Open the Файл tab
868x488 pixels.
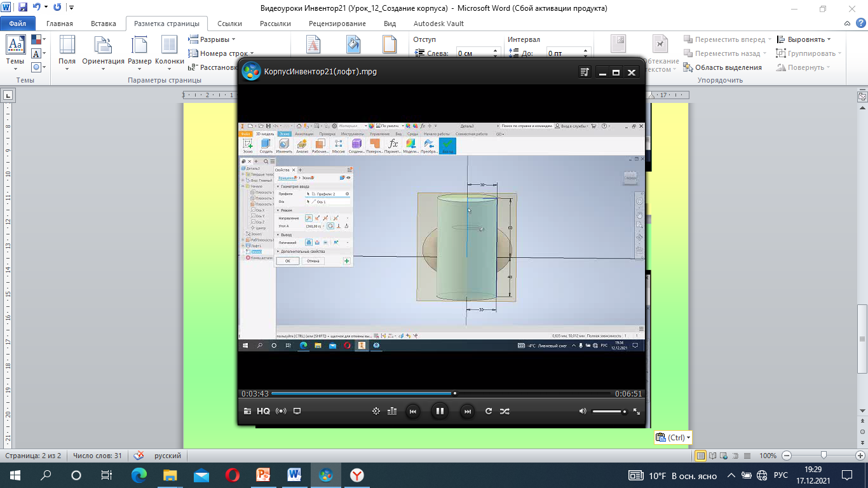pyautogui.click(x=18, y=24)
